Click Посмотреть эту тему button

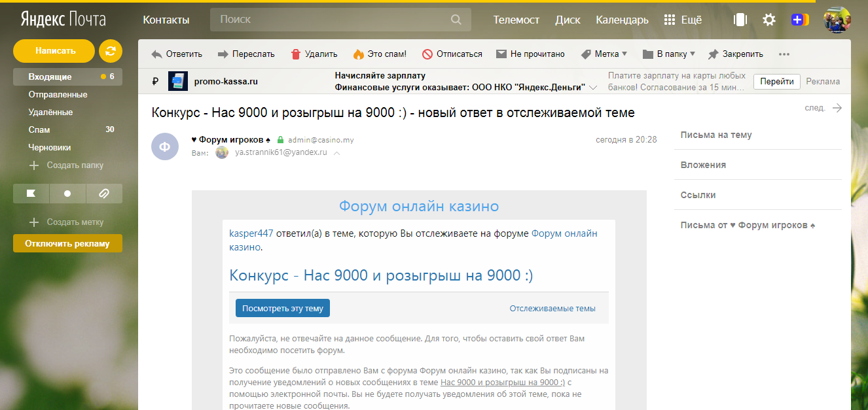[283, 308]
